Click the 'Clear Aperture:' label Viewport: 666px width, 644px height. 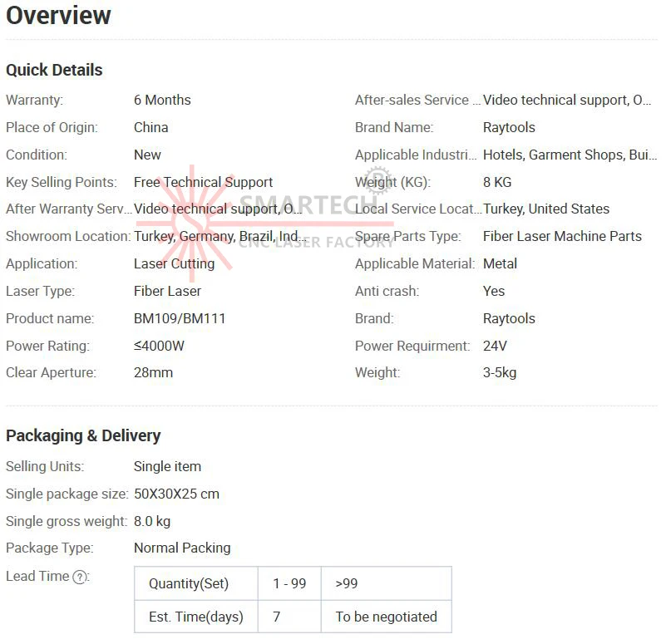pos(52,373)
